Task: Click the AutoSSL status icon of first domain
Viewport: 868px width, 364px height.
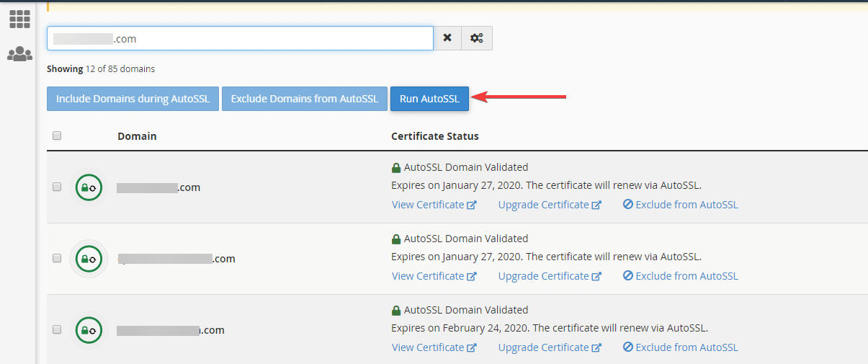Action: tap(89, 187)
